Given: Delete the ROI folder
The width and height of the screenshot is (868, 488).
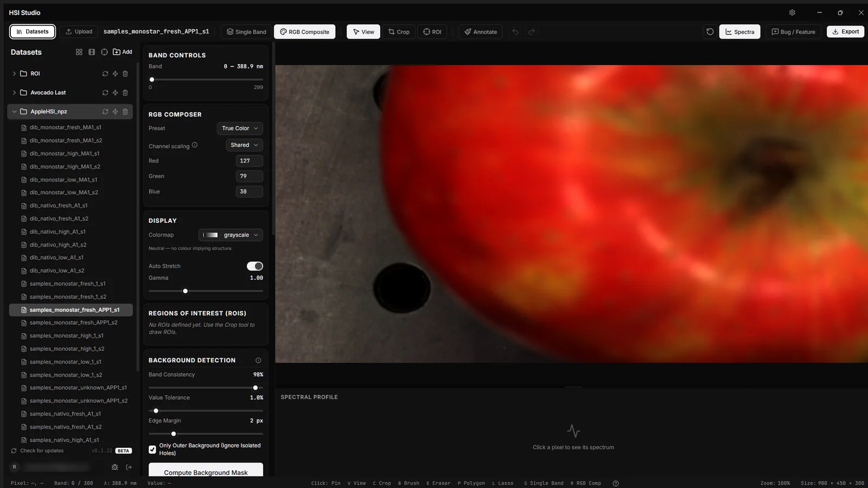Looking at the screenshot, I should tap(125, 74).
